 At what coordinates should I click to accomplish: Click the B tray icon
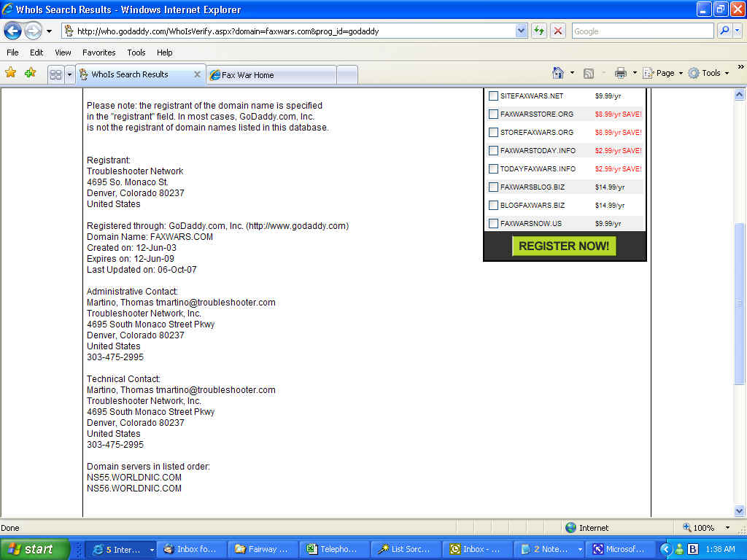click(693, 550)
